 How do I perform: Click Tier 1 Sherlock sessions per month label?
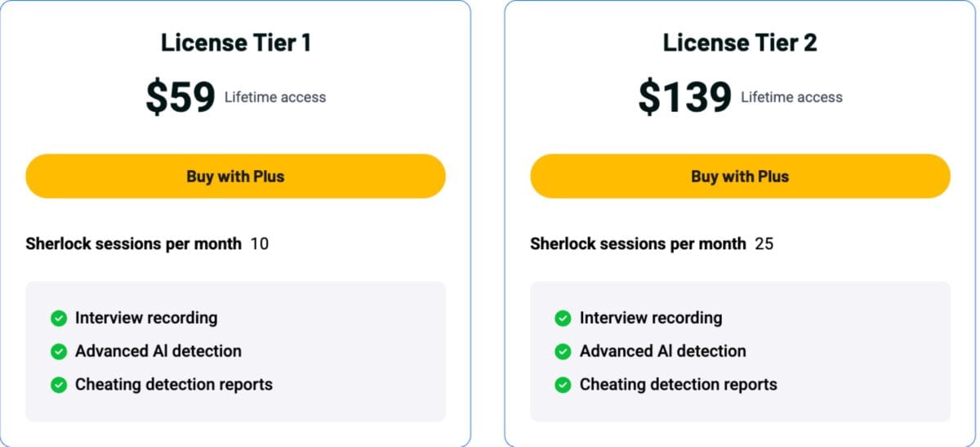point(134,244)
